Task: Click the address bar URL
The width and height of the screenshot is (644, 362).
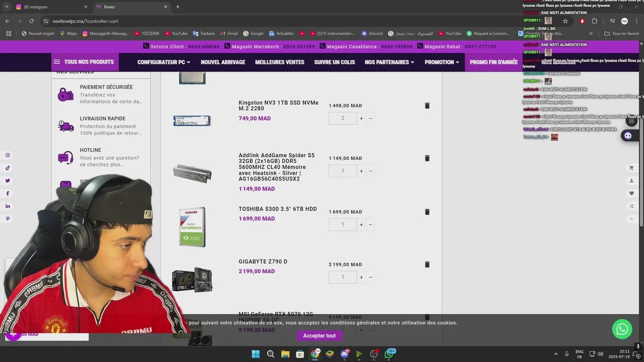Action: (x=86, y=21)
